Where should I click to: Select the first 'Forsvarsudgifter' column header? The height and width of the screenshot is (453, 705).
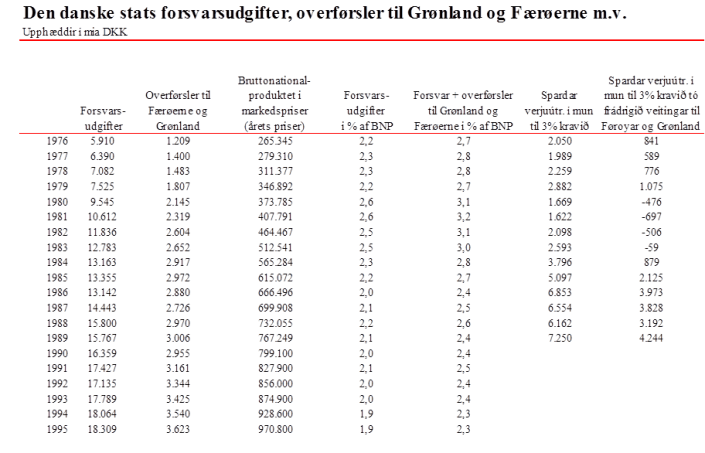[x=102, y=121]
